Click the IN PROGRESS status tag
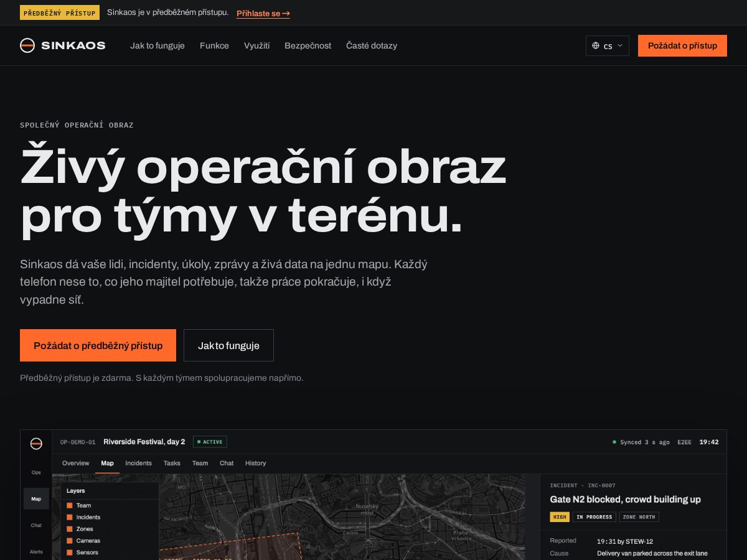 point(594,517)
